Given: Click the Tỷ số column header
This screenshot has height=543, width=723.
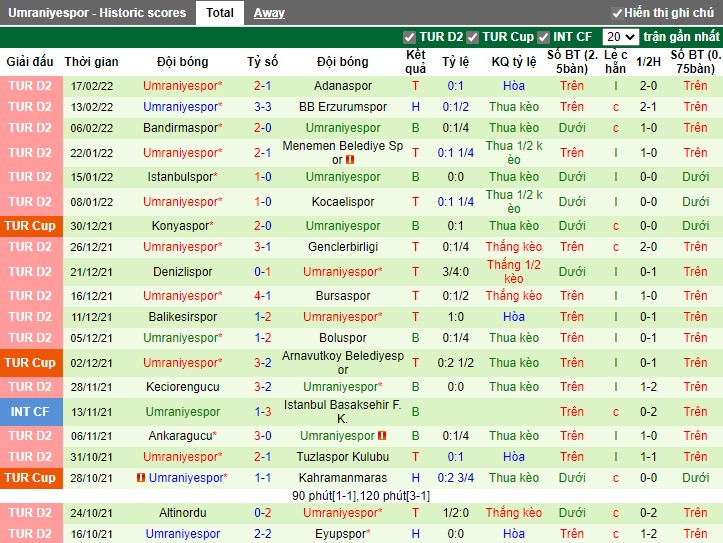Looking at the screenshot, I should [x=262, y=62].
